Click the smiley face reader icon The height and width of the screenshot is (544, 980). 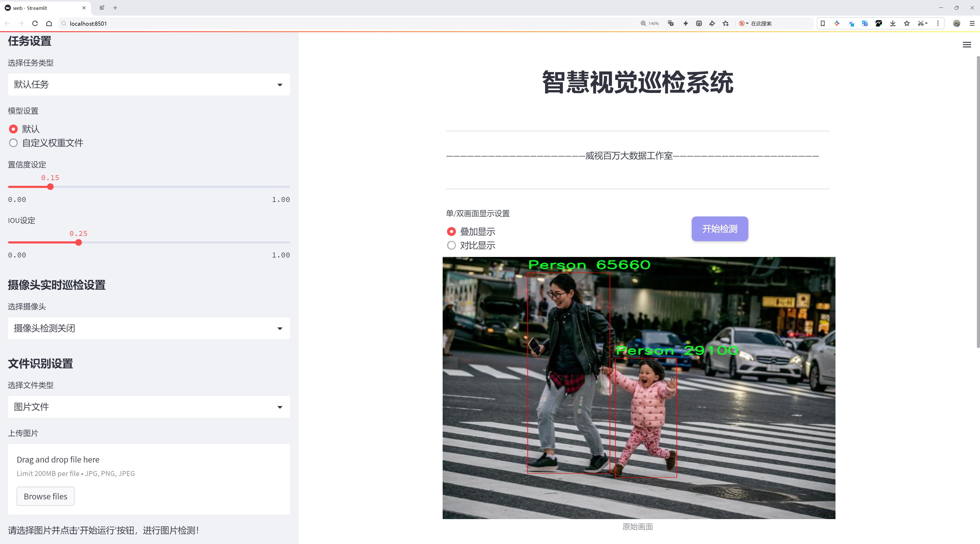(699, 24)
